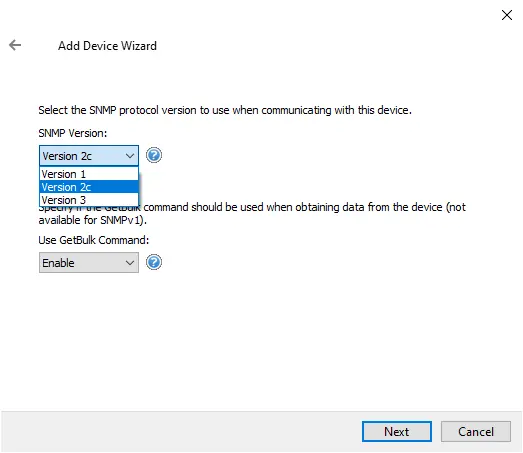Viewport: 523px width, 453px height.
Task: Choose the highlighted Version 2c option
Action: (x=89, y=187)
